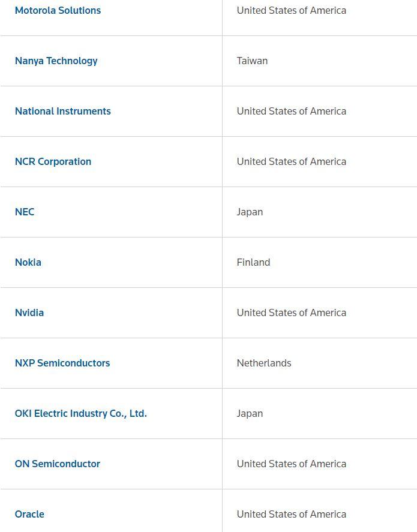Open OKI Electric Industry Co., Ltd. link
Viewport: 417px width, 532px height.
tap(81, 414)
